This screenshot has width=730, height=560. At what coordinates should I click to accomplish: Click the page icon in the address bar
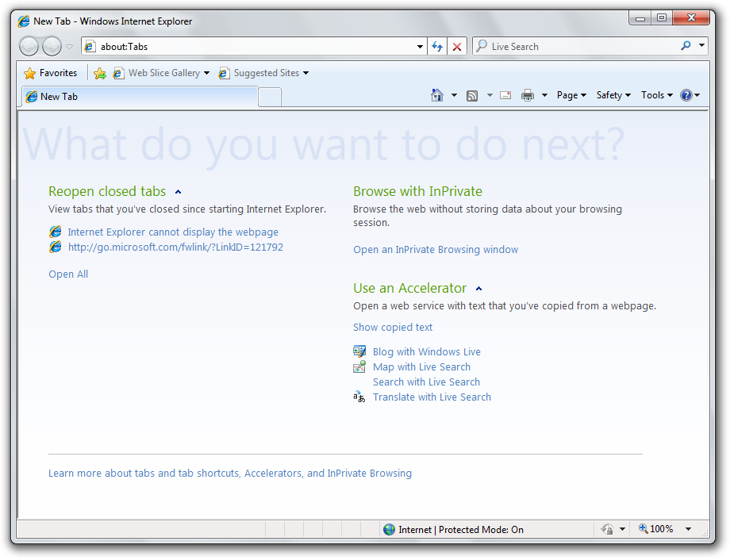(x=90, y=47)
